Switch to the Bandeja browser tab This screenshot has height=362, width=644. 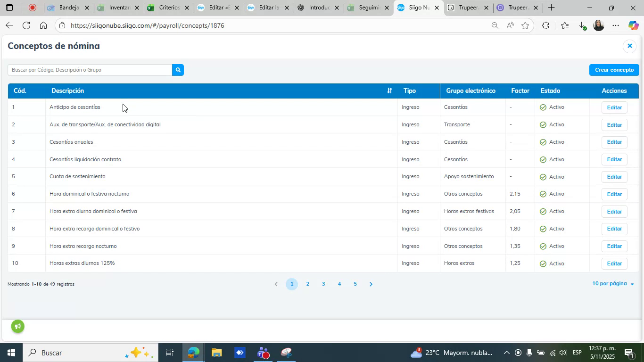[x=68, y=8]
